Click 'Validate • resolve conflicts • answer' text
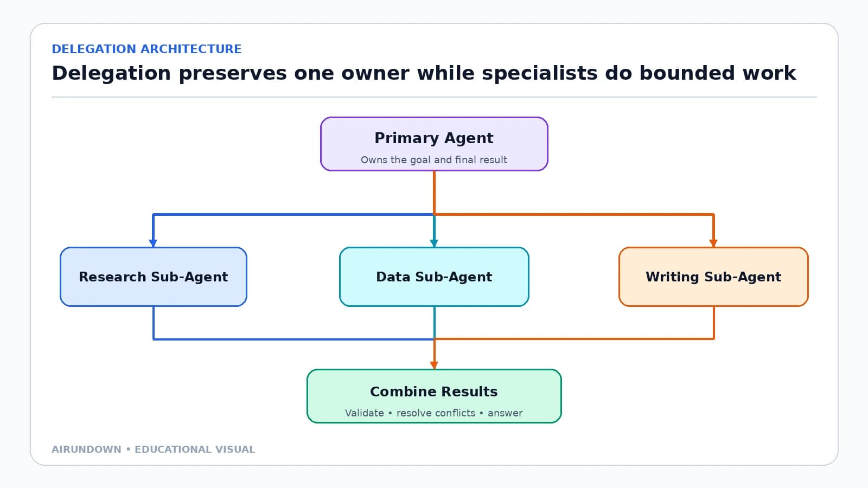 click(x=434, y=413)
